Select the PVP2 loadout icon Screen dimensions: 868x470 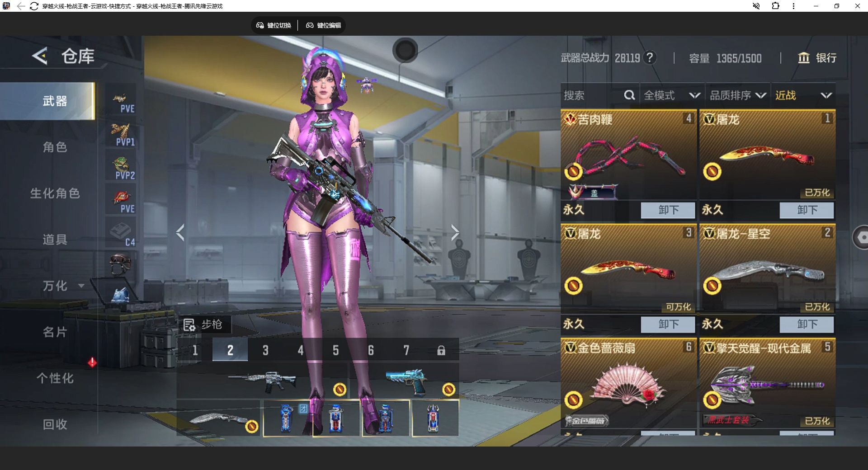[x=121, y=166]
